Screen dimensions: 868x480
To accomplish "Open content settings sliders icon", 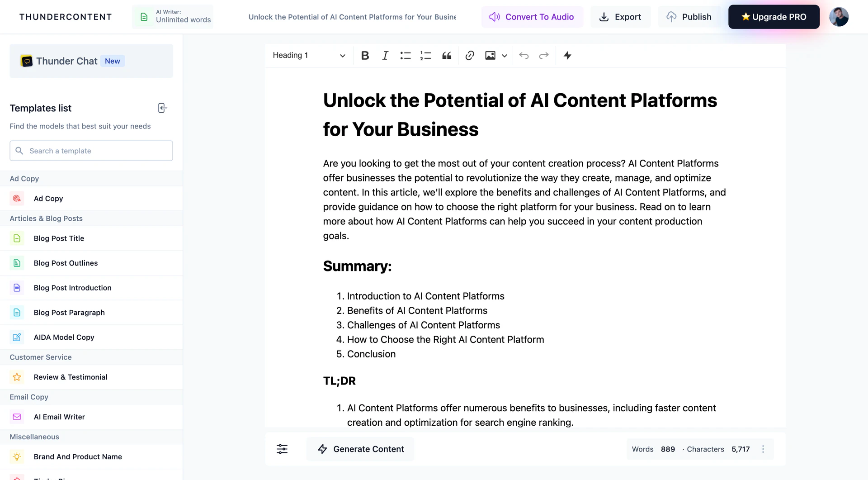I will point(282,449).
